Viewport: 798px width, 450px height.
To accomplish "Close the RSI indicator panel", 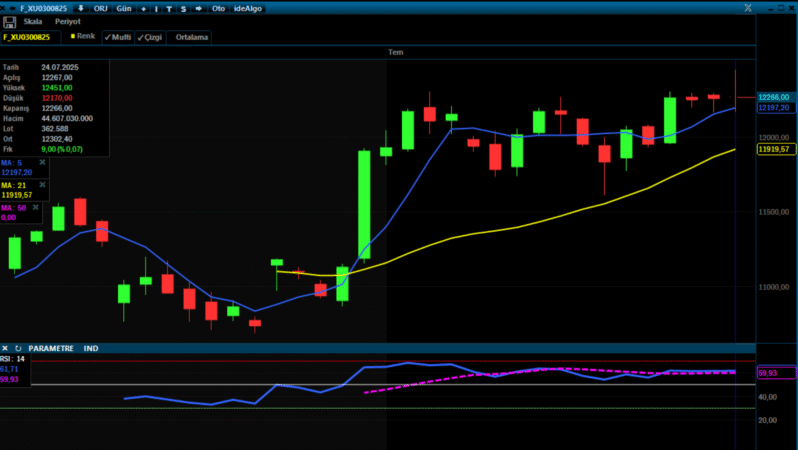I will [5, 348].
